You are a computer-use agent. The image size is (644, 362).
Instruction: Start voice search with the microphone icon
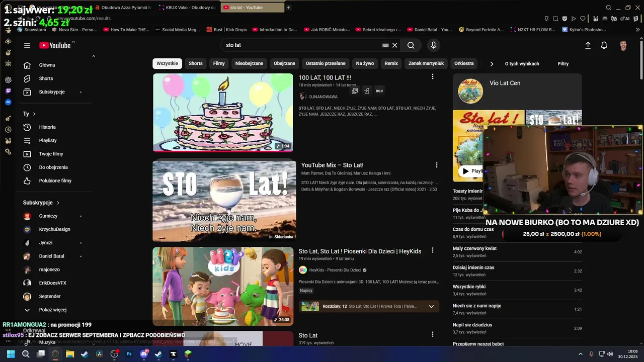pos(434,45)
